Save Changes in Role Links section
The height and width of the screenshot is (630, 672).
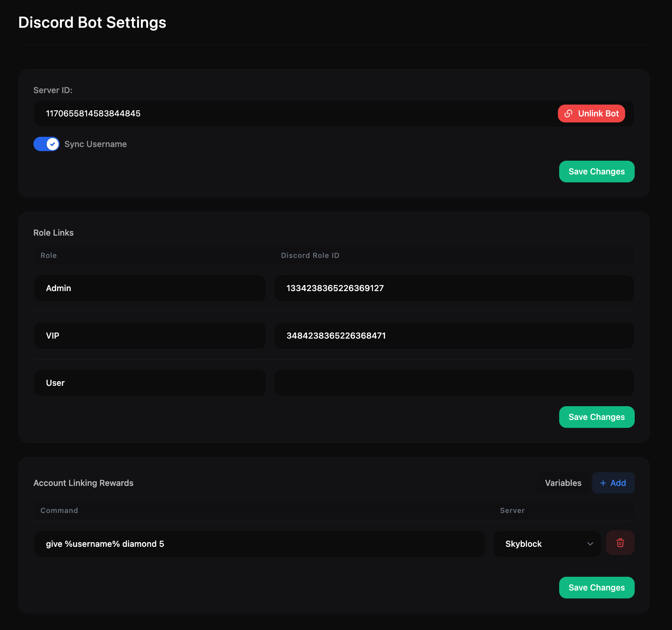point(596,417)
